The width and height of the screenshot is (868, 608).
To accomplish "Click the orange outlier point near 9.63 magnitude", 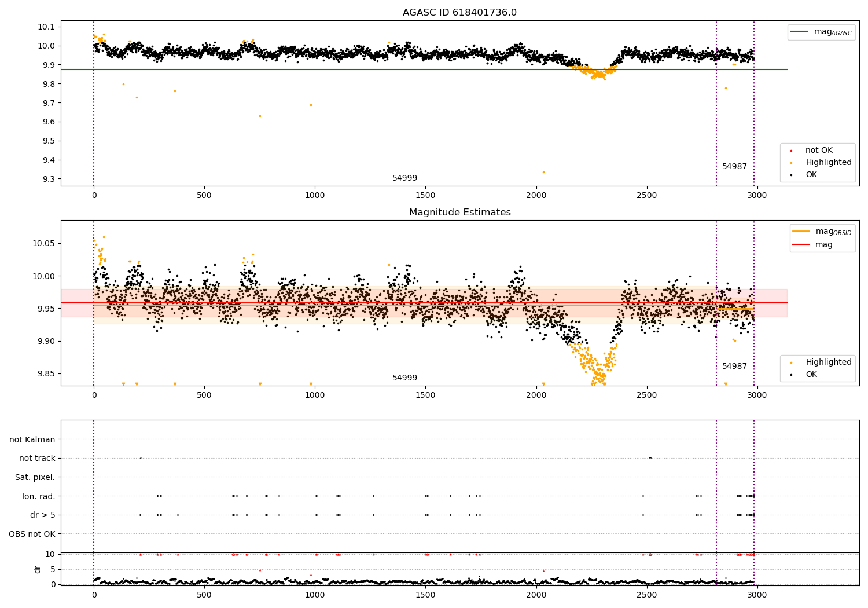I will coord(260,116).
